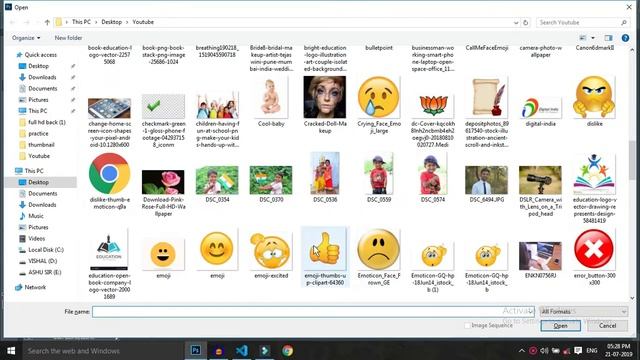Image resolution: width=640 pixels, height=360 pixels.
Task: Select the Emoticon_Face_Frown_GE file
Action: pyautogui.click(x=379, y=257)
